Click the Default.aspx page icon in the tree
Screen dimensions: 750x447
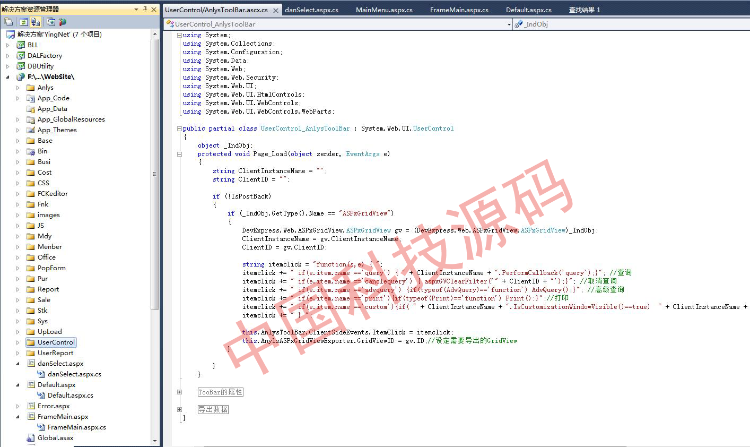tap(31, 384)
